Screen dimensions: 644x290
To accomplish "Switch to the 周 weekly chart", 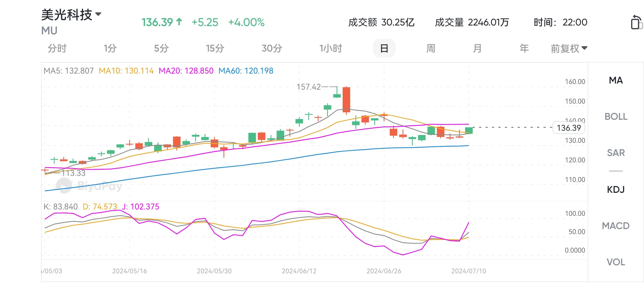I will [431, 49].
